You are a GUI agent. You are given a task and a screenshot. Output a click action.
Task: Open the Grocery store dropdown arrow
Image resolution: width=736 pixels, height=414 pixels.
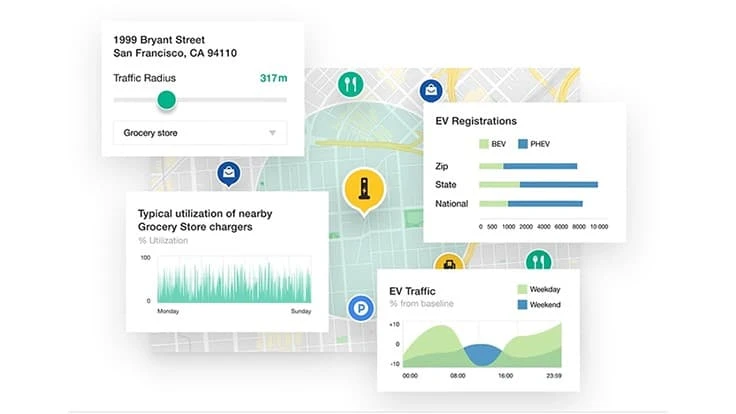tap(271, 132)
